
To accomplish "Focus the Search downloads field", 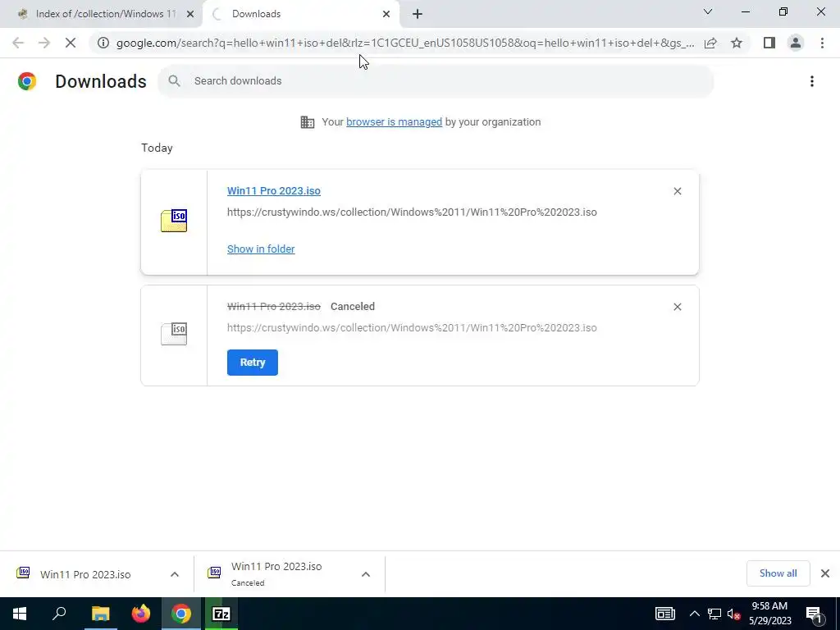I will [435, 81].
